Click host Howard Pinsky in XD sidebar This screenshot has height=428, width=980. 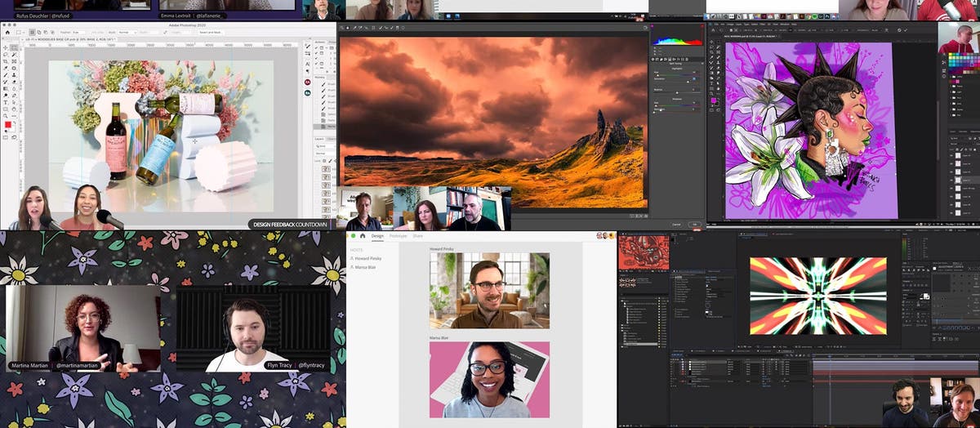click(367, 258)
